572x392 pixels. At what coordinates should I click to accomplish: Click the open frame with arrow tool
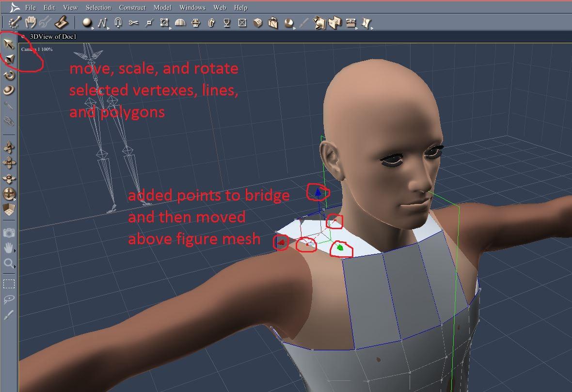coord(334,23)
